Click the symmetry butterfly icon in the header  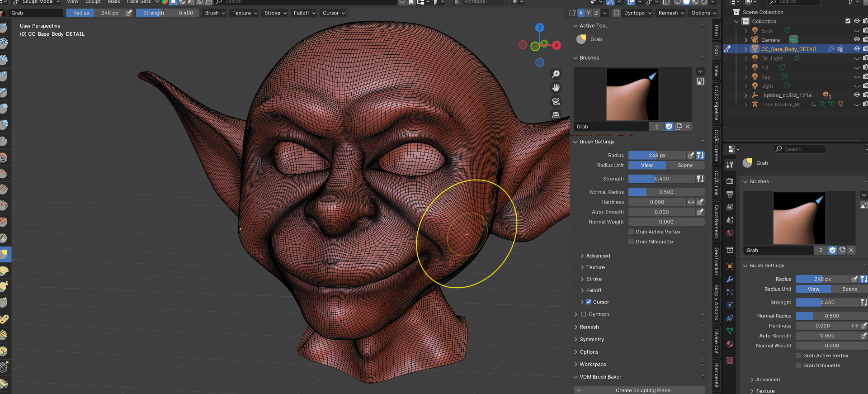pos(572,13)
